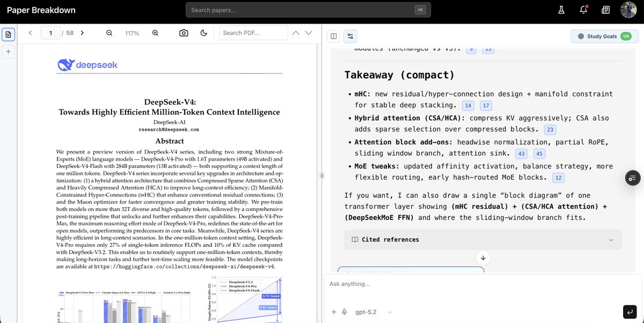
Task: Open citation reference 45
Action: [x=539, y=153]
